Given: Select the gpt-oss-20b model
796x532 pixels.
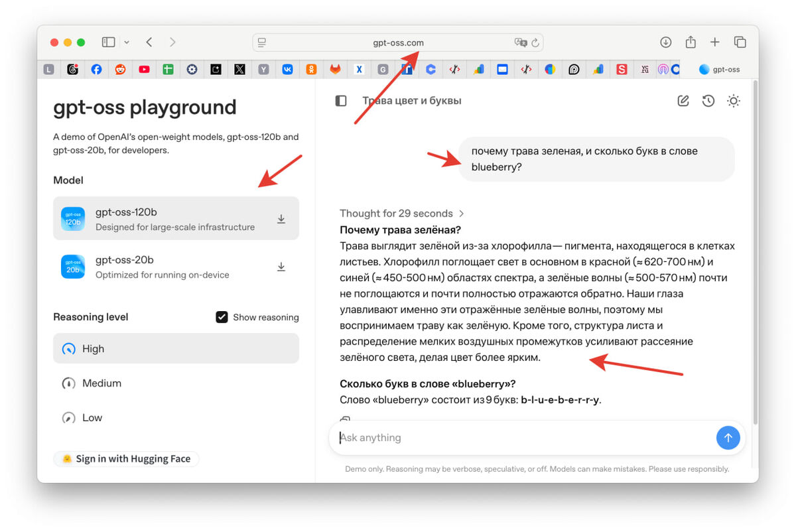Looking at the screenshot, I should [176, 267].
